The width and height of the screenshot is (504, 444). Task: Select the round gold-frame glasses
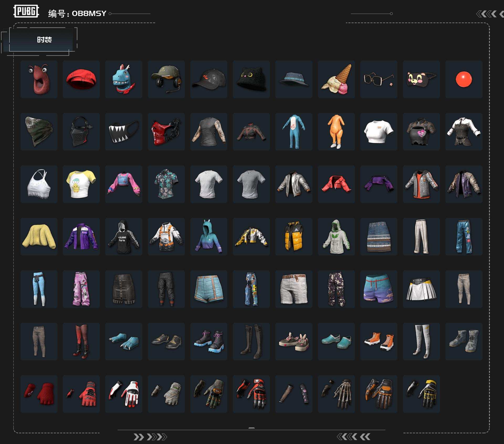tap(379, 79)
